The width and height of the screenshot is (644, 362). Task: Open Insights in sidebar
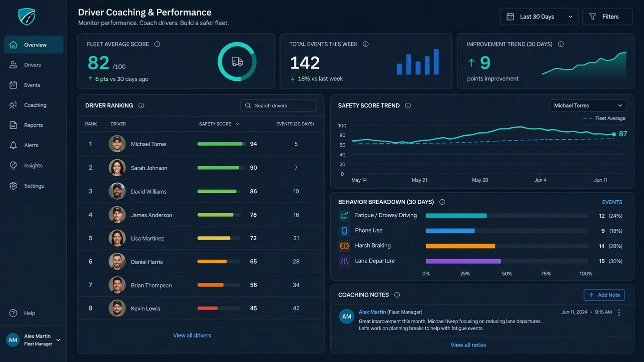[33, 165]
